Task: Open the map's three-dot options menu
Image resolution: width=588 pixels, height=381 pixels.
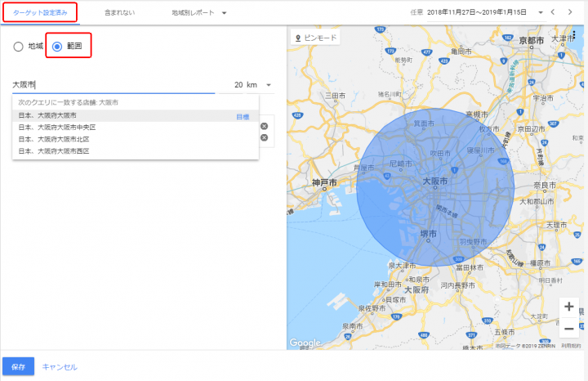Action: pos(574,35)
